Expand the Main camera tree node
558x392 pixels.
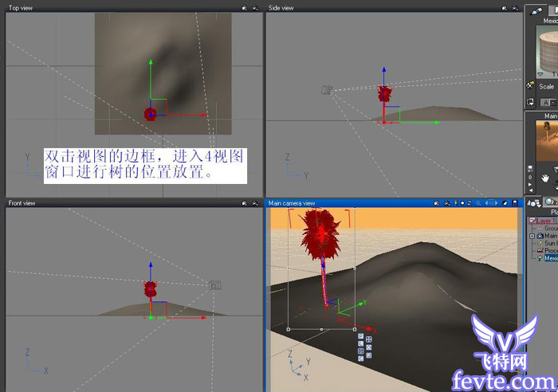[x=532, y=236]
